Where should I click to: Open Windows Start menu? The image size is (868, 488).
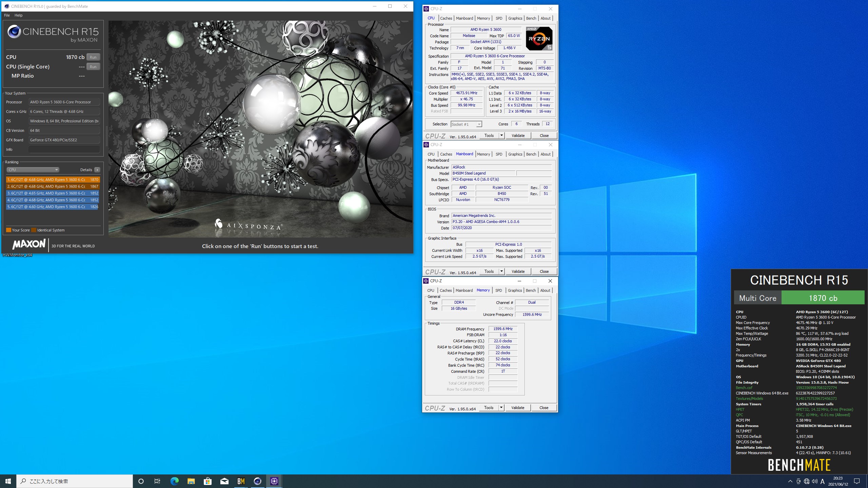coord(8,481)
